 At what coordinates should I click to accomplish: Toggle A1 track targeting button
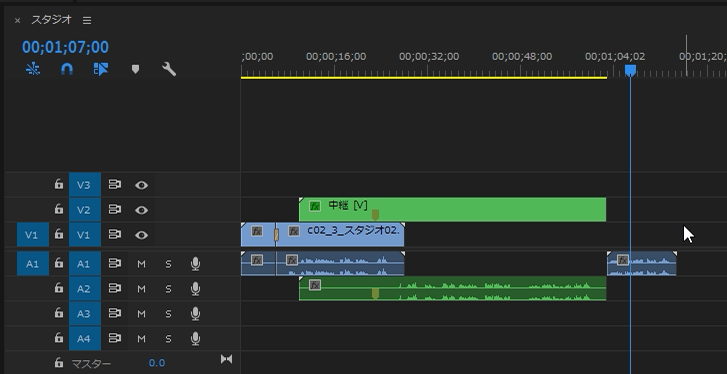84,264
